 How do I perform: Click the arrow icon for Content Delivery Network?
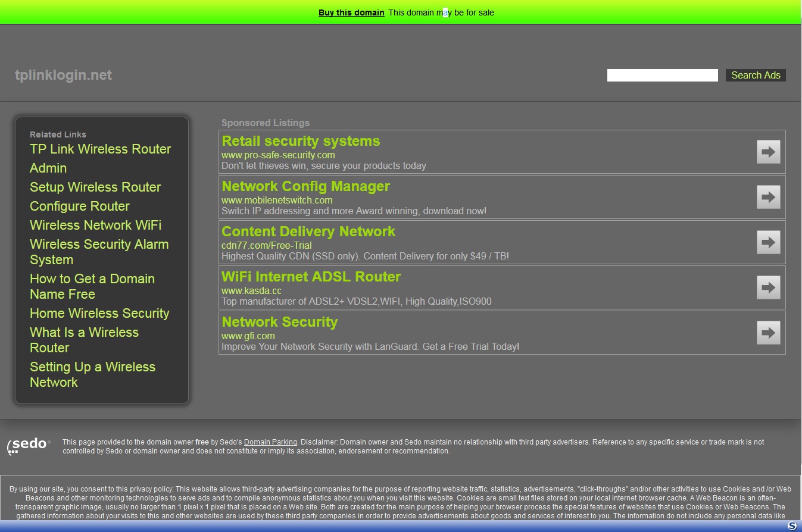coord(768,242)
